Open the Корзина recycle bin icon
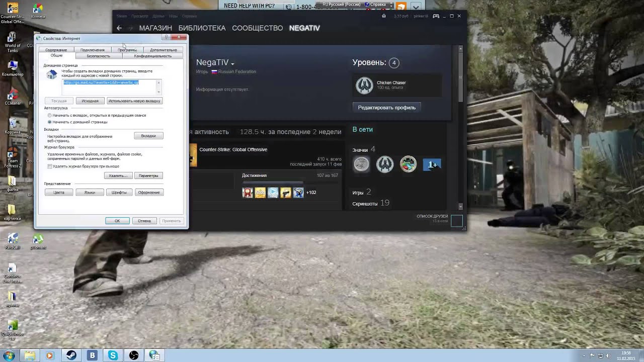644x362 pixels. coord(13,126)
